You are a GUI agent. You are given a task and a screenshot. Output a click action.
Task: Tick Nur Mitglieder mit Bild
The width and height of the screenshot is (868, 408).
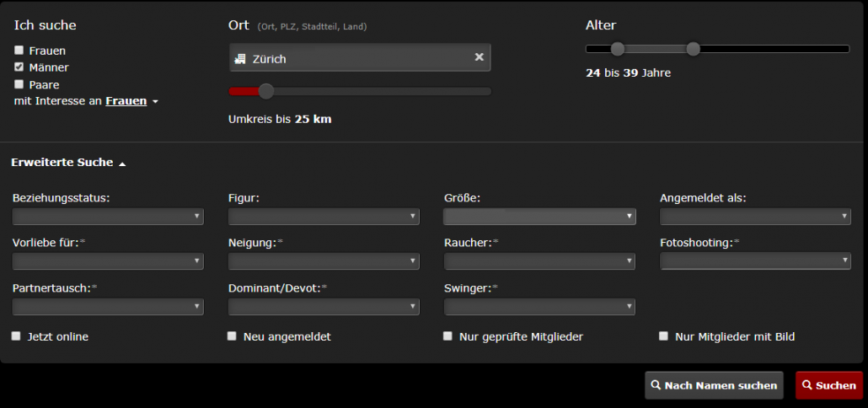(664, 336)
